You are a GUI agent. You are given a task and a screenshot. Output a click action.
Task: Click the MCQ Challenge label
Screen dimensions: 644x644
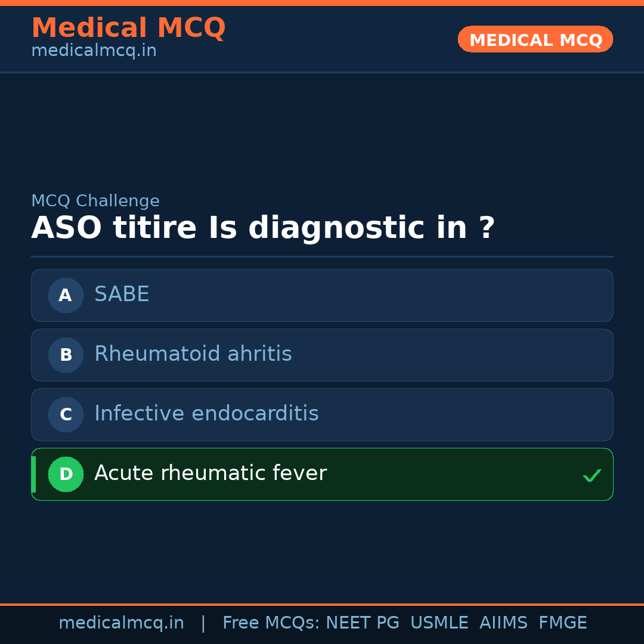point(95,202)
